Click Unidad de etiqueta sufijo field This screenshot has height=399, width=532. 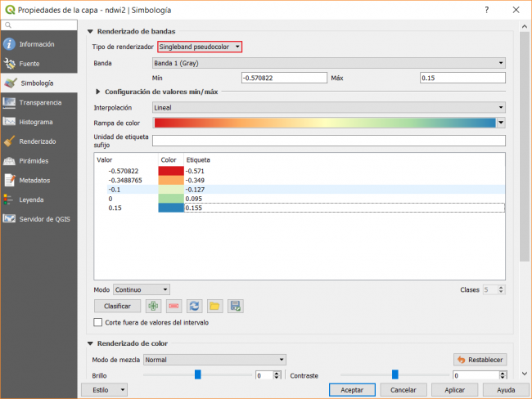click(329, 141)
